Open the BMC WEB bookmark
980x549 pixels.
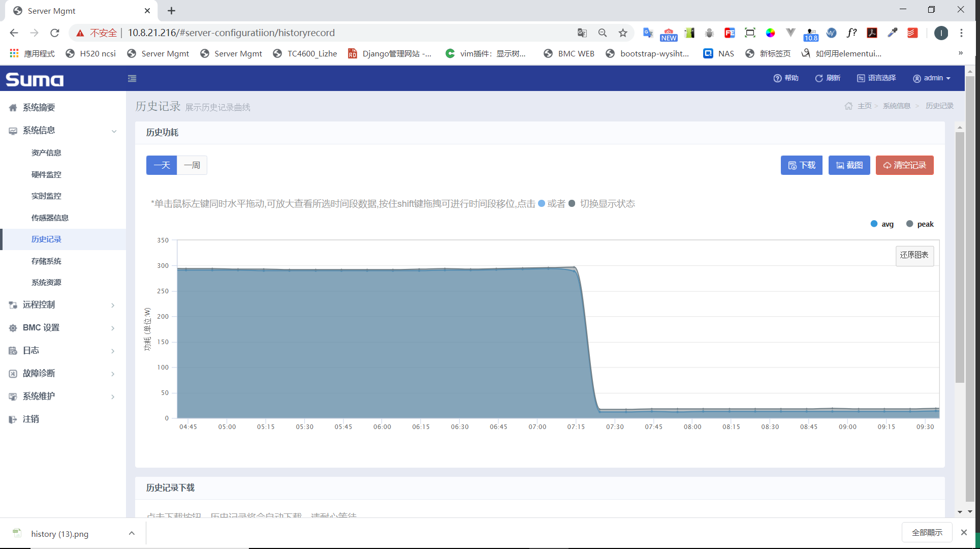[x=569, y=53]
